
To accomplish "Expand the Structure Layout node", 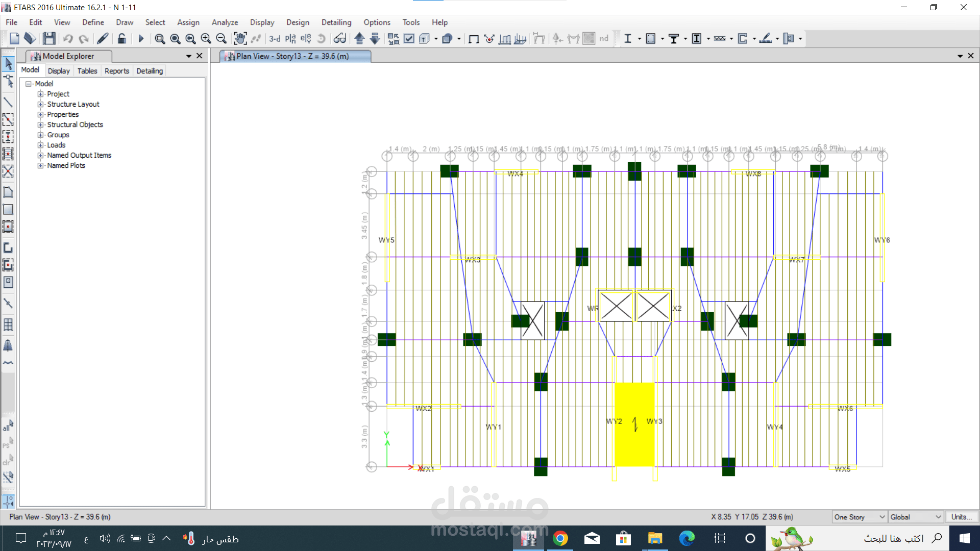I will [x=40, y=104].
